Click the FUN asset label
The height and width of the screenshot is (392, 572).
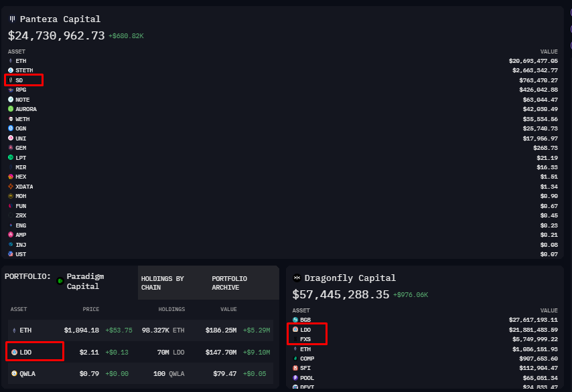pos(21,206)
